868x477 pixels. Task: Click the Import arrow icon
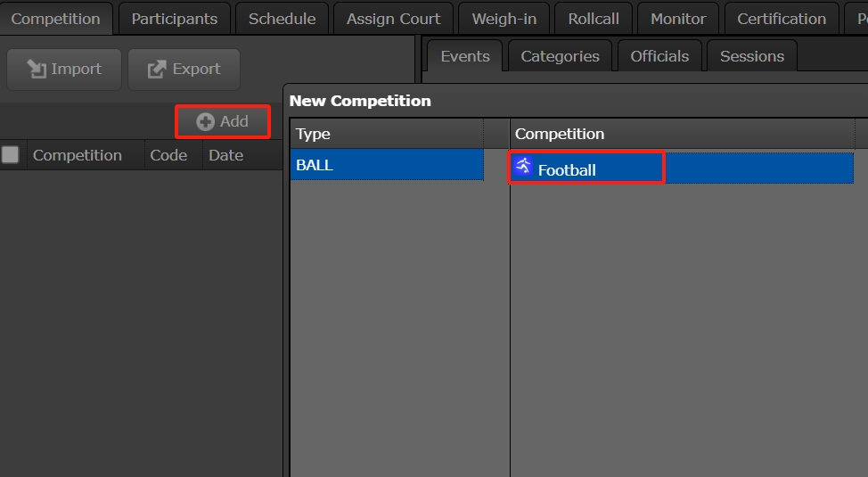point(37,69)
